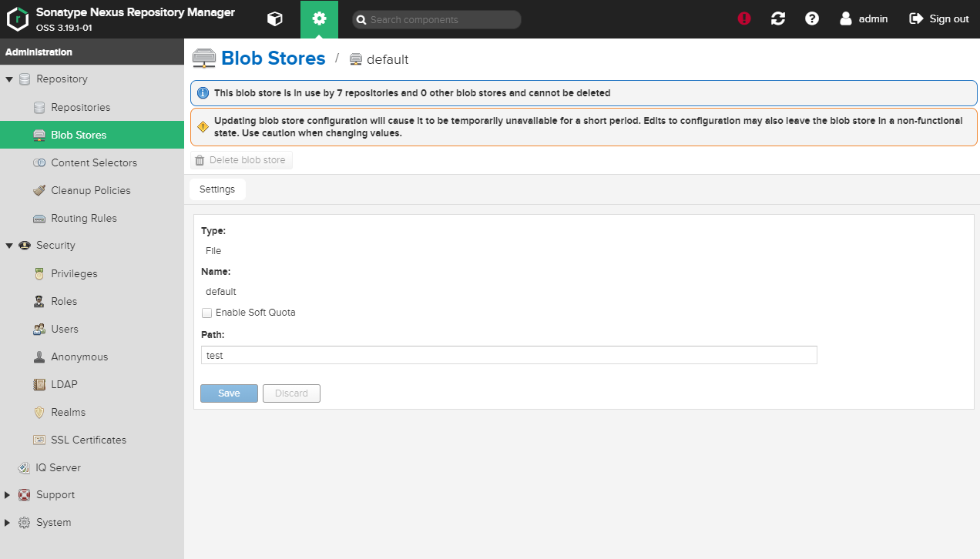980x559 pixels.
Task: Click the Roles person icon
Action: pyautogui.click(x=39, y=302)
